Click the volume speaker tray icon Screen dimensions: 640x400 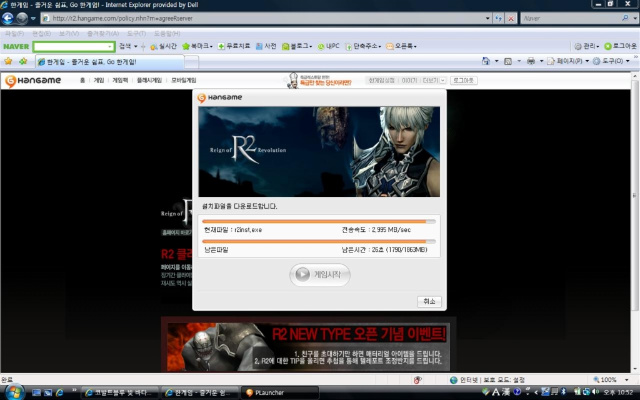(596, 392)
